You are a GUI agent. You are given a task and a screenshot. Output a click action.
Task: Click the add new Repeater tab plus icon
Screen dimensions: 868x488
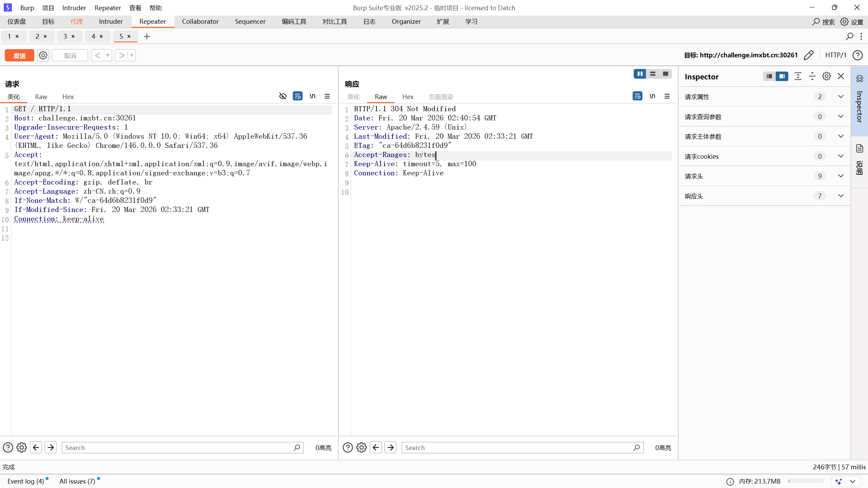pyautogui.click(x=147, y=36)
